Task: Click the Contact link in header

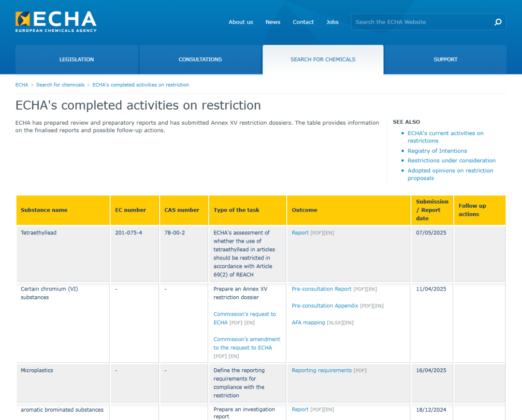Action: tap(303, 22)
